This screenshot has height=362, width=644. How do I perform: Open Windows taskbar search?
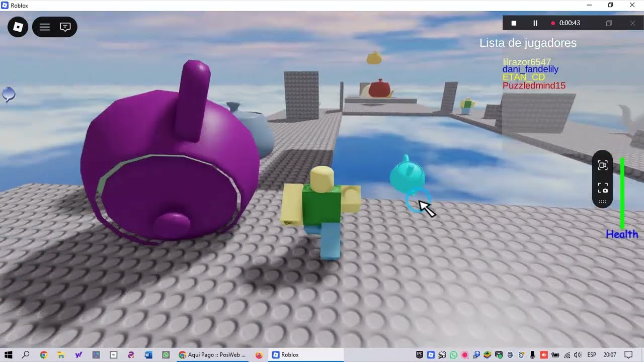pos(26,355)
